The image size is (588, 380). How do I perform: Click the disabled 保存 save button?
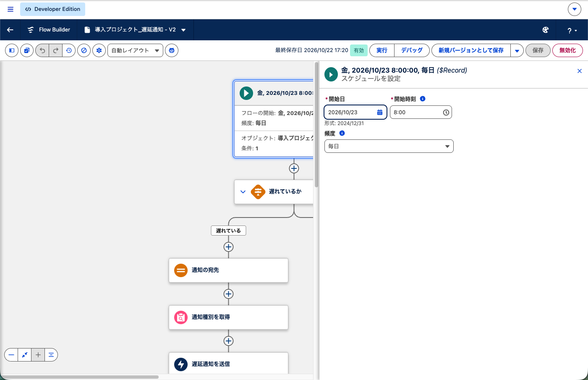tap(538, 50)
